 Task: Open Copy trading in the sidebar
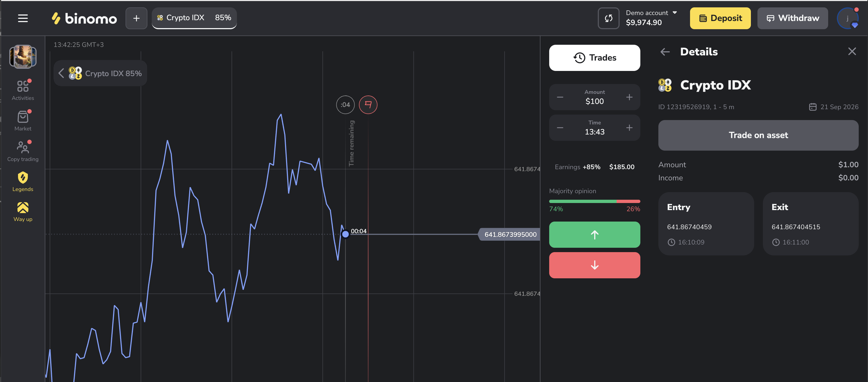pyautogui.click(x=23, y=151)
